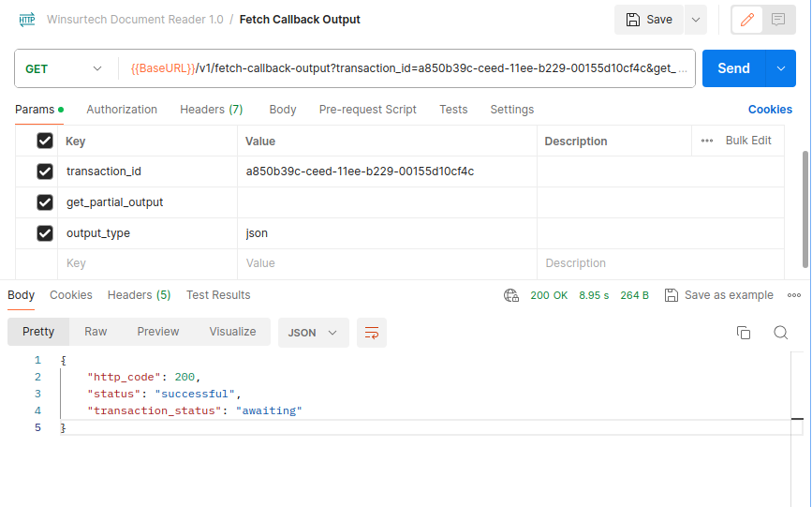Click the 8.95 s response time

594,295
